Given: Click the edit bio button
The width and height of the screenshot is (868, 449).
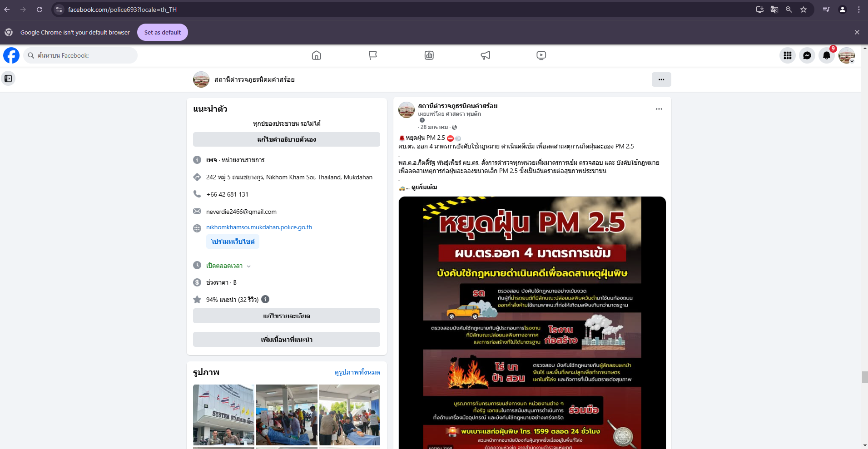Looking at the screenshot, I should point(286,139).
